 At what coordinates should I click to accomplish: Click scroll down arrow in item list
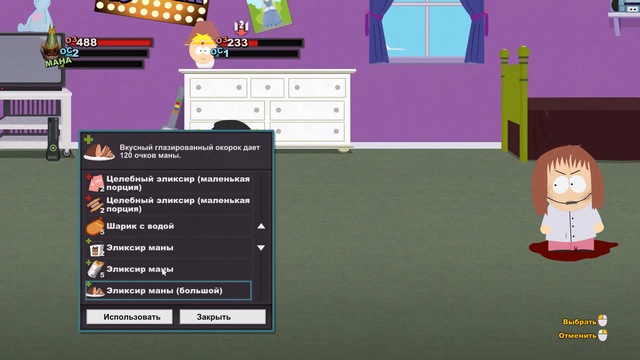pos(261,248)
